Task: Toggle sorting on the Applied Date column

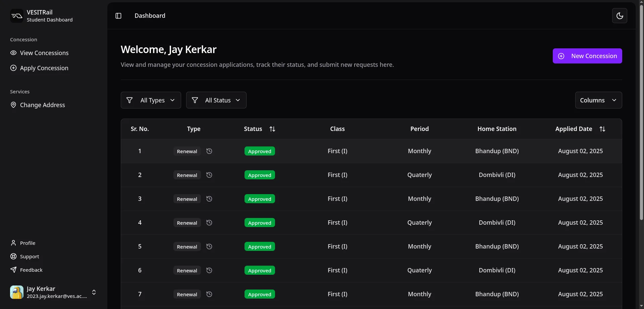Action: point(602,129)
